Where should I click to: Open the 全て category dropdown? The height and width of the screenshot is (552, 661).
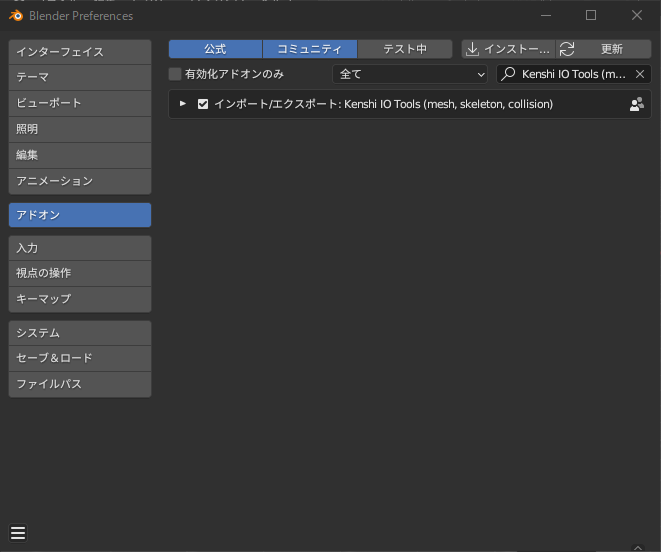[410, 74]
